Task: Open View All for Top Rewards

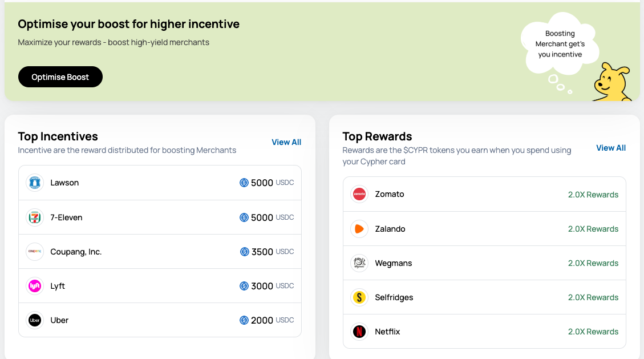Action: click(611, 148)
